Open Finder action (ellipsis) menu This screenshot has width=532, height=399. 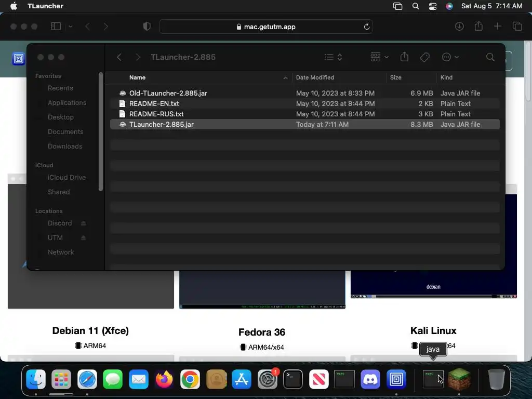tap(450, 57)
